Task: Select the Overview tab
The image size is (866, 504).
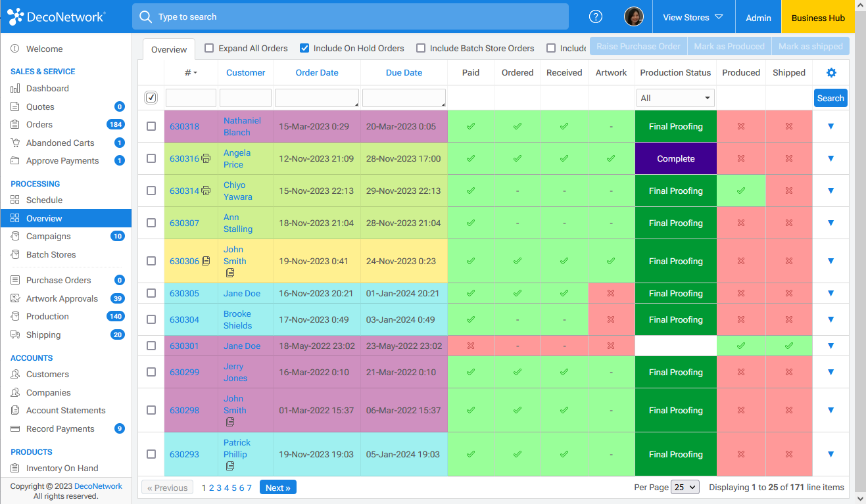Action: pyautogui.click(x=168, y=49)
